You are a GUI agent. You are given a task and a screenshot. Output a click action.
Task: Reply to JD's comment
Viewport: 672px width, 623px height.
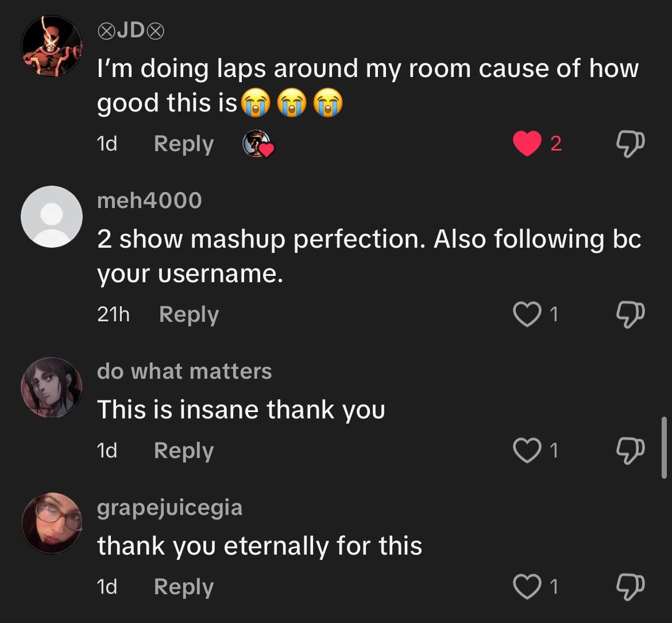point(183,144)
